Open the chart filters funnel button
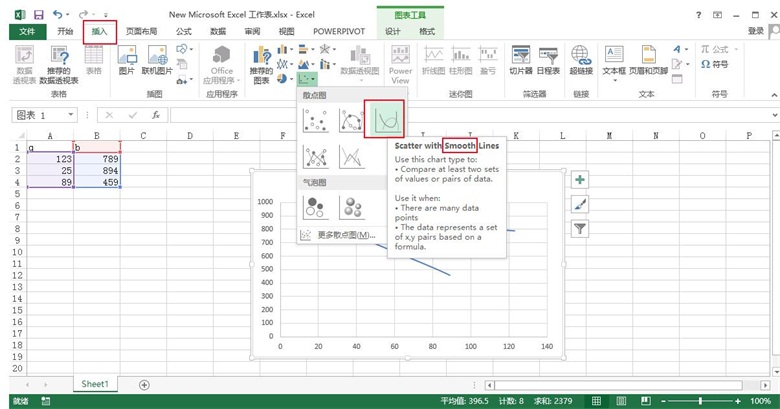The width and height of the screenshot is (780, 409). tap(580, 228)
